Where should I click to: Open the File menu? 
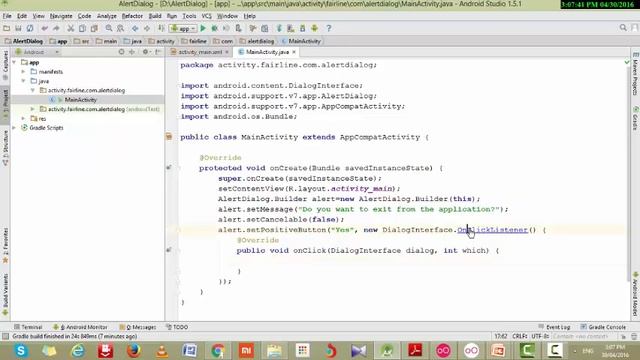[x=7, y=16]
